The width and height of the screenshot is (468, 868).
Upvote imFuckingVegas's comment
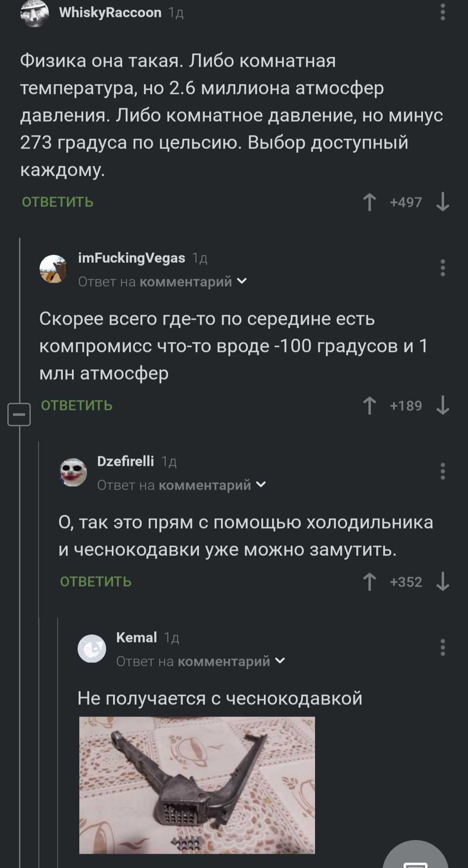(369, 406)
